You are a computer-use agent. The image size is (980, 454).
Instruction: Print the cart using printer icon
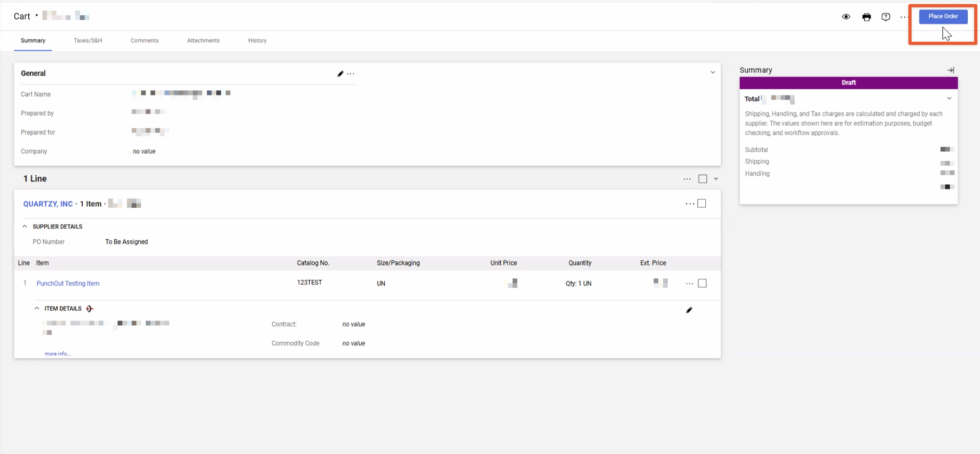tap(867, 17)
